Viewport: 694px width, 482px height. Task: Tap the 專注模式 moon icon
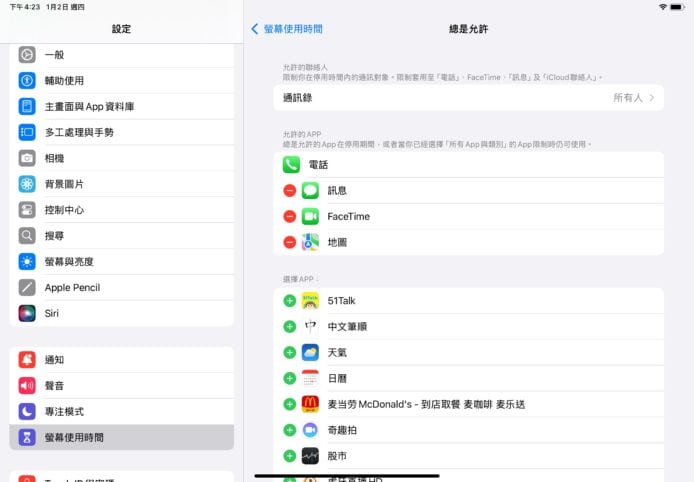[27, 411]
